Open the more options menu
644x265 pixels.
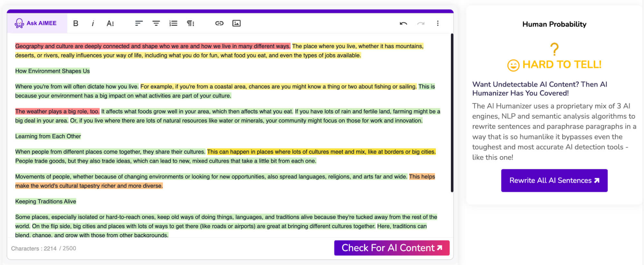tap(437, 23)
